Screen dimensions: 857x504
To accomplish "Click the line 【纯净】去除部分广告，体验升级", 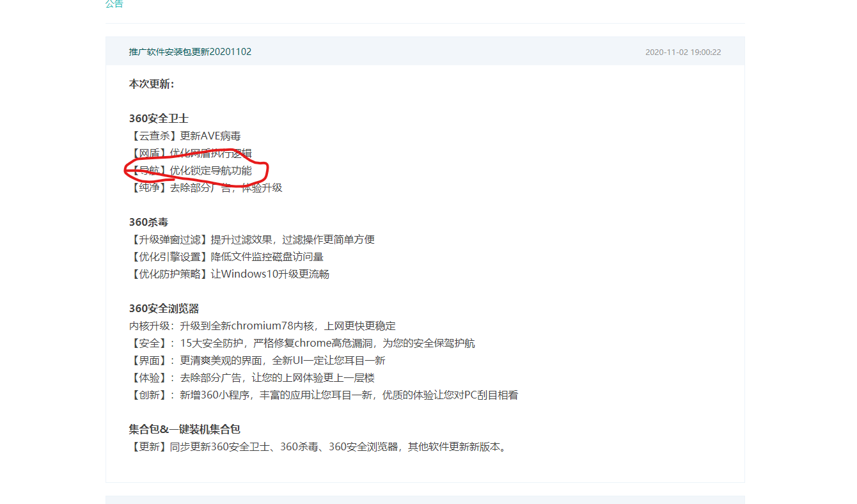I will point(205,188).
